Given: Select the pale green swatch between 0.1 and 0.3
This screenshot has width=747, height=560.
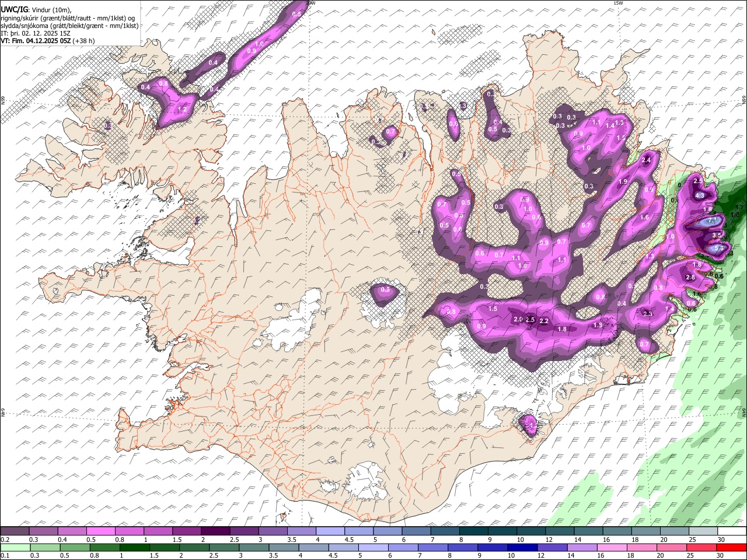Looking at the screenshot, I should tap(15, 547).
